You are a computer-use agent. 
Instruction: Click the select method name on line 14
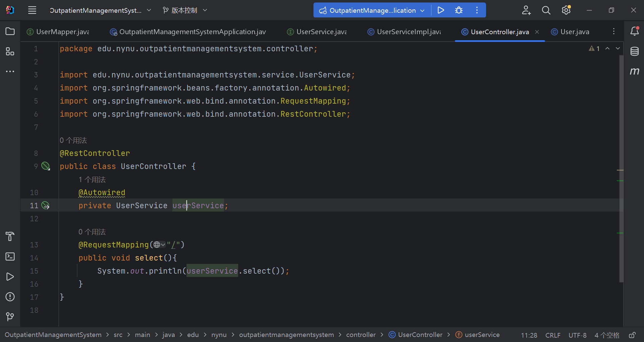149,258
